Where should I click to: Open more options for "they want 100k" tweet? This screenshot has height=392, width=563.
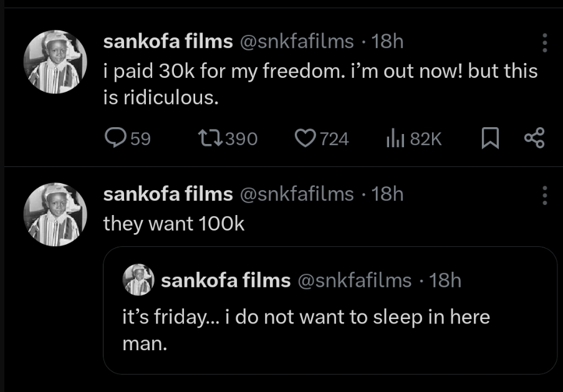tap(545, 194)
